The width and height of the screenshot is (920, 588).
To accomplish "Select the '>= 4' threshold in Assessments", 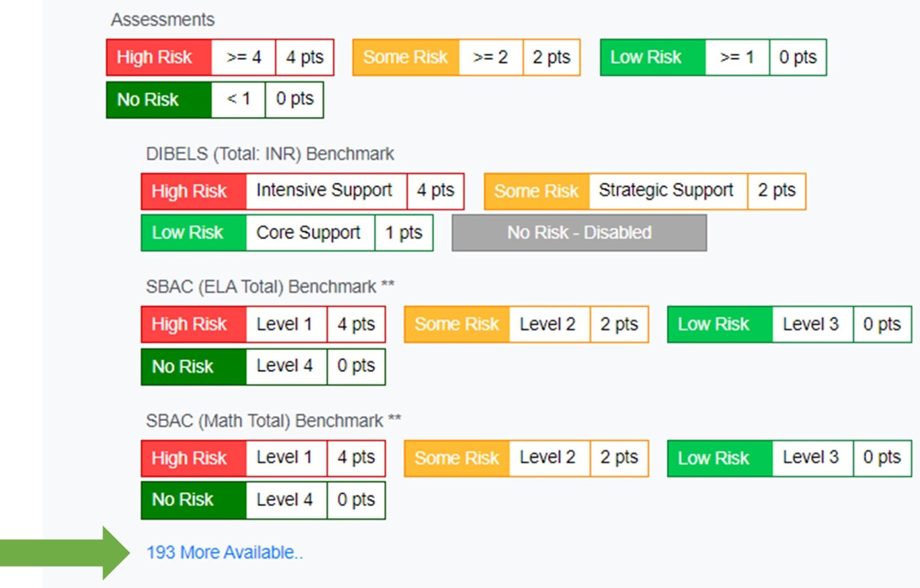I will (x=243, y=57).
